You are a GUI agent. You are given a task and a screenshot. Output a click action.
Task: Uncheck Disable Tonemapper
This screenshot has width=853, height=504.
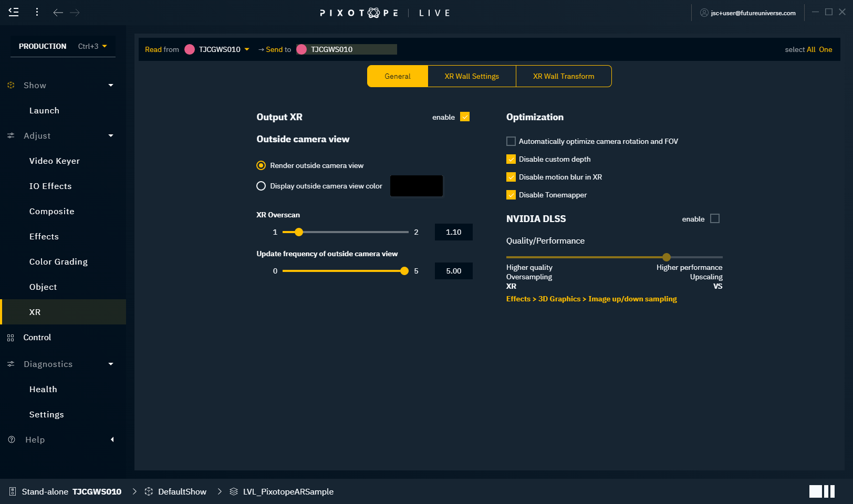511,195
